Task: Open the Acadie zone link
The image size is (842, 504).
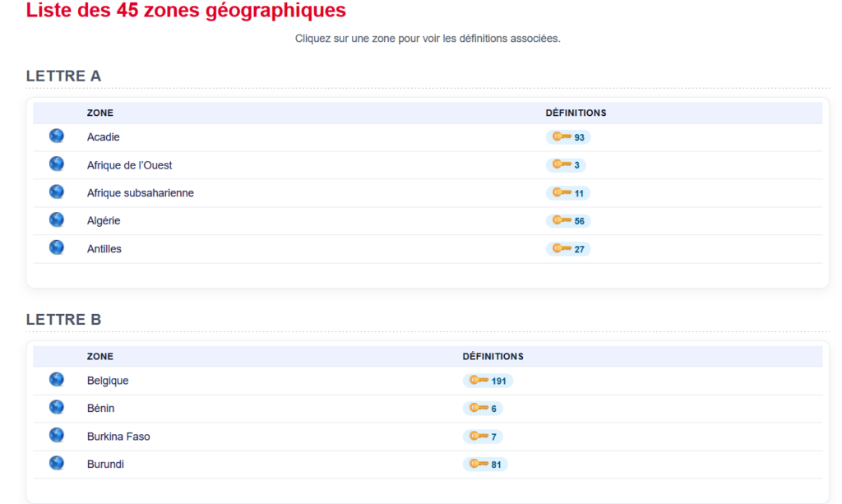Action: click(103, 136)
